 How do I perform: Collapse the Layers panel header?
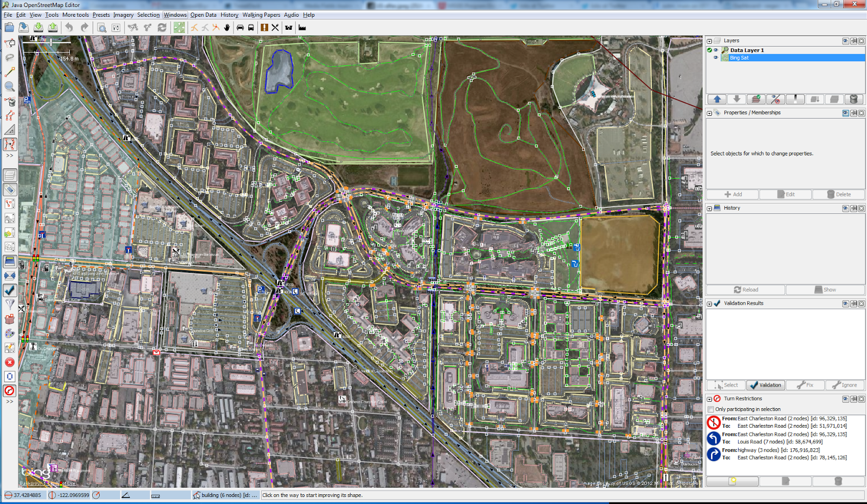coord(709,41)
